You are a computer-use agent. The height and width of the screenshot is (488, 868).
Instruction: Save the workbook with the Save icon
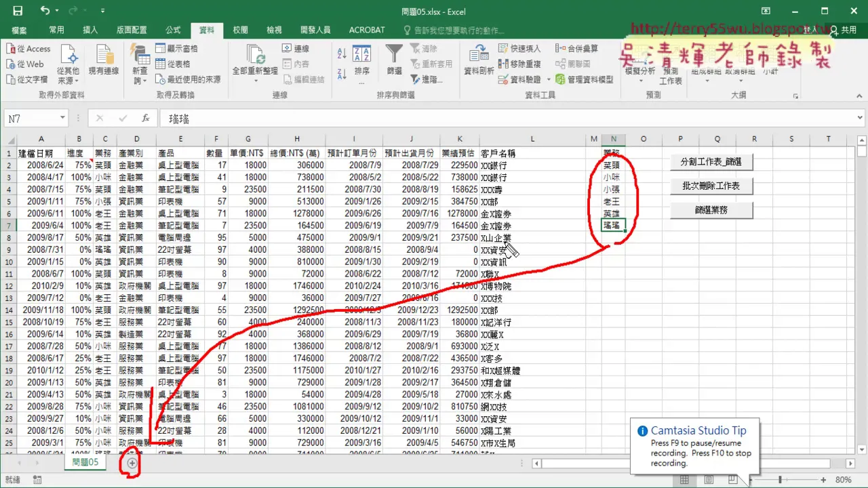(x=18, y=11)
